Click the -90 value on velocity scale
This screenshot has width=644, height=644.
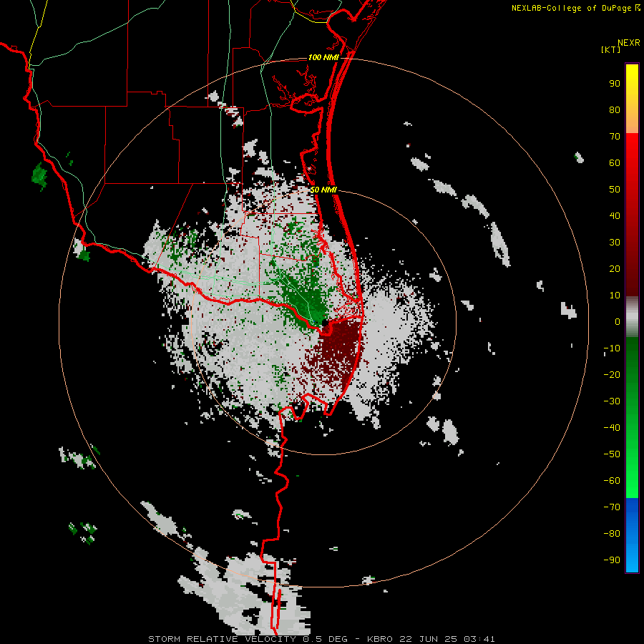612,560
